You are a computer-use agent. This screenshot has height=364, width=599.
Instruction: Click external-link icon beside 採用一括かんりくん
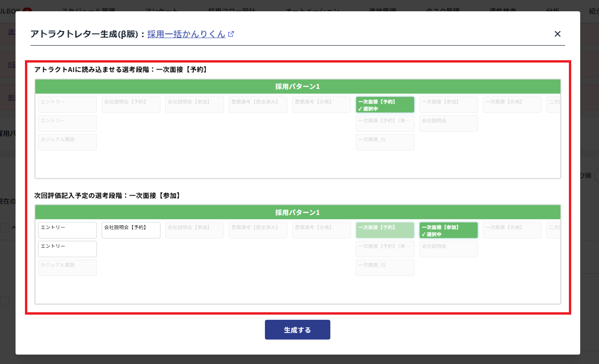pos(231,34)
